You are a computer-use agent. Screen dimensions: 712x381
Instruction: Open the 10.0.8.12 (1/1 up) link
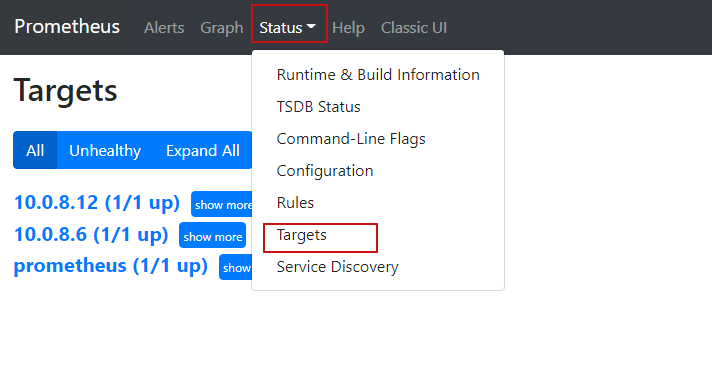(x=97, y=203)
